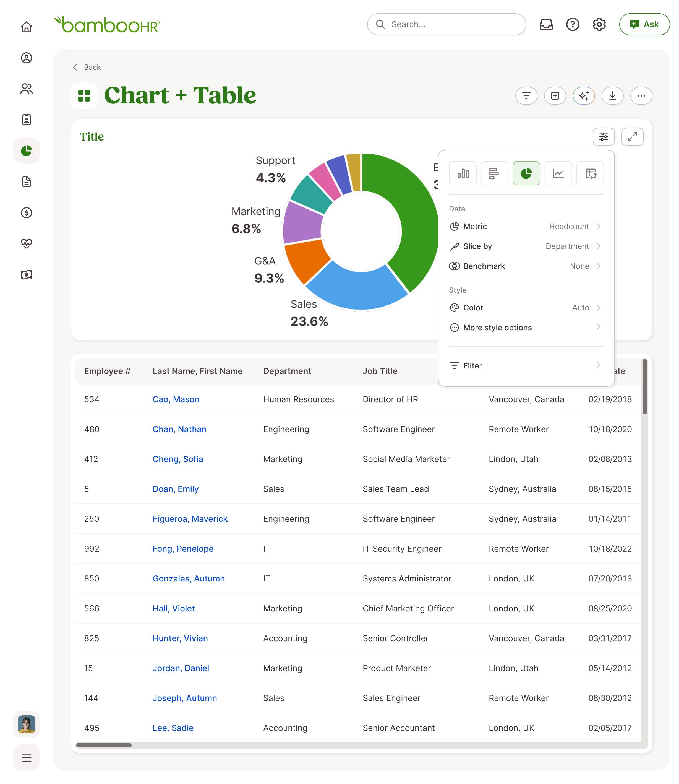Open the Payroll dollar circle icon

(27, 213)
